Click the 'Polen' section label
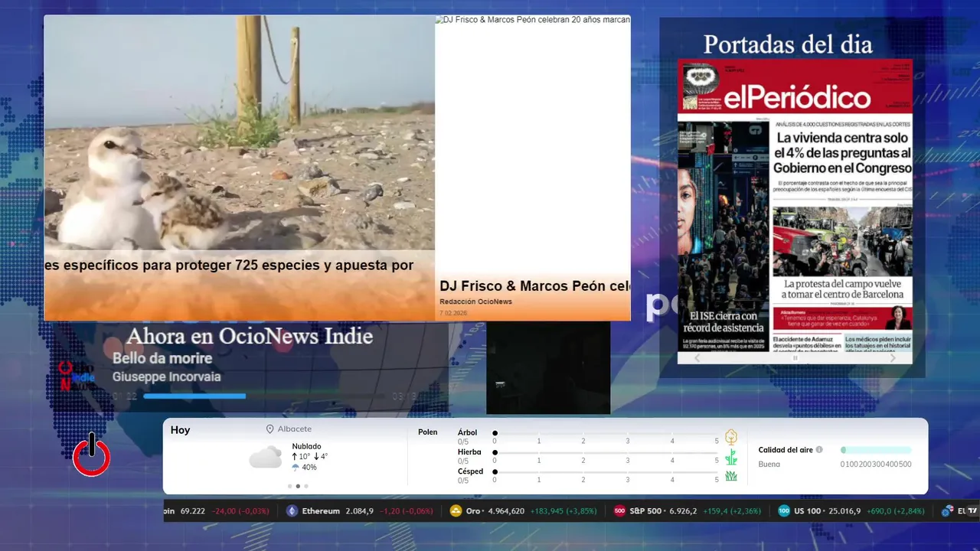Image resolution: width=980 pixels, height=551 pixels. coord(428,432)
